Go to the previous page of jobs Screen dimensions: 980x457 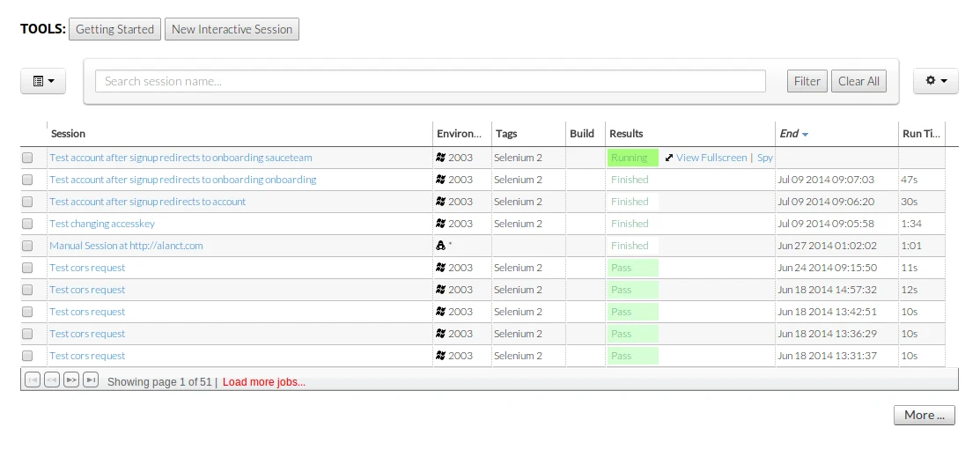pyautogui.click(x=52, y=380)
